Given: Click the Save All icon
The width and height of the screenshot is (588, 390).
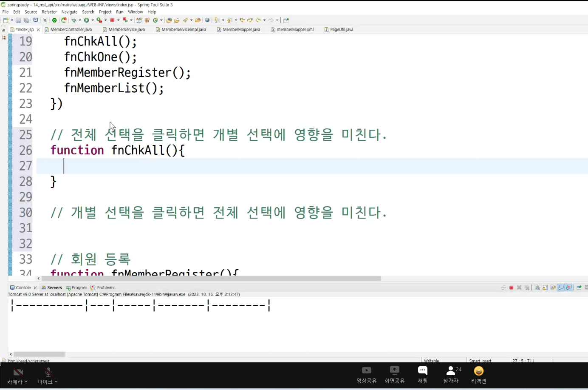Looking at the screenshot, I should click(26, 20).
